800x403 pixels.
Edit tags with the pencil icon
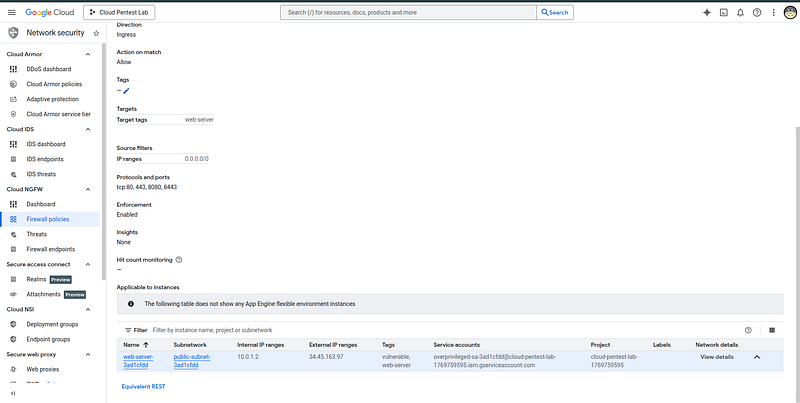(x=126, y=91)
